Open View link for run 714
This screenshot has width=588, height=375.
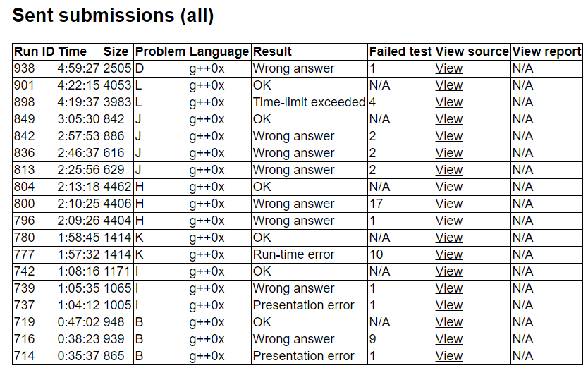click(449, 356)
